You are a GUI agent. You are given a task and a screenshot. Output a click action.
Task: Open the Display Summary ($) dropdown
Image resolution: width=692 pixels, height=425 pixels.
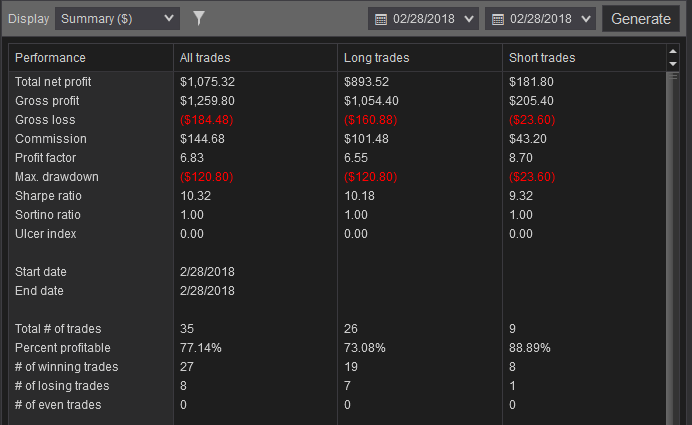pyautogui.click(x=117, y=19)
